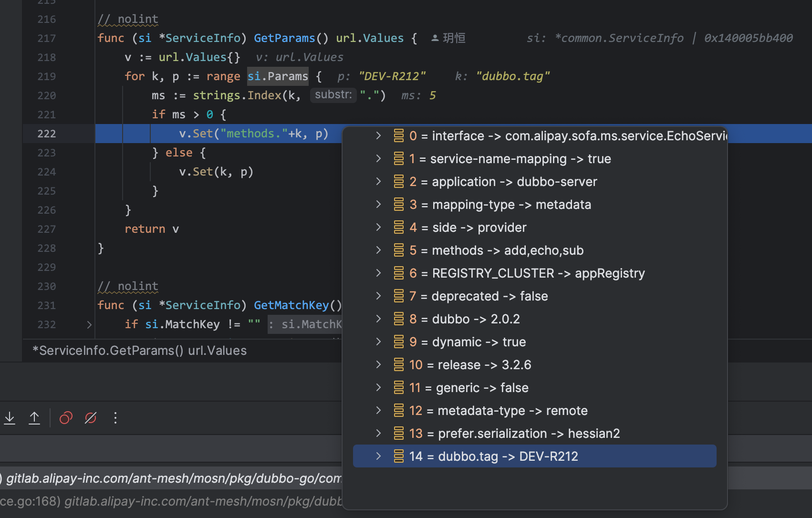Click author annotation icon beside GetParams

coord(435,38)
